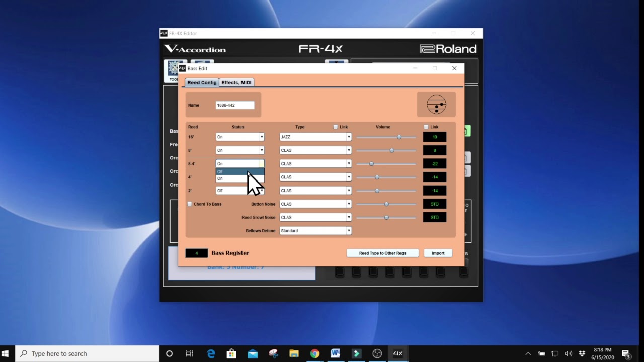Launch Microsoft Edge from the taskbar
This screenshot has width=644, height=362.
click(211, 353)
